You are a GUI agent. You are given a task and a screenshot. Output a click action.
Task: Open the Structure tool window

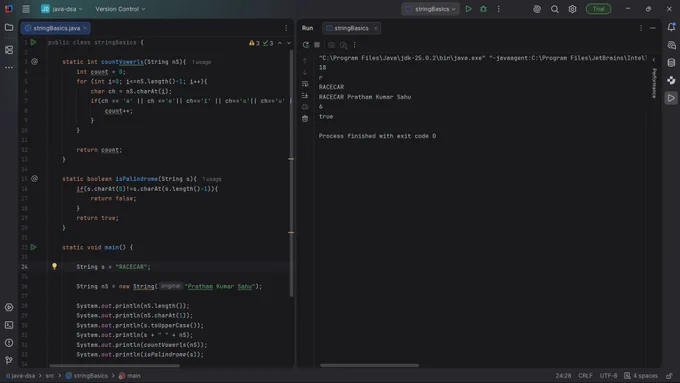click(x=9, y=50)
